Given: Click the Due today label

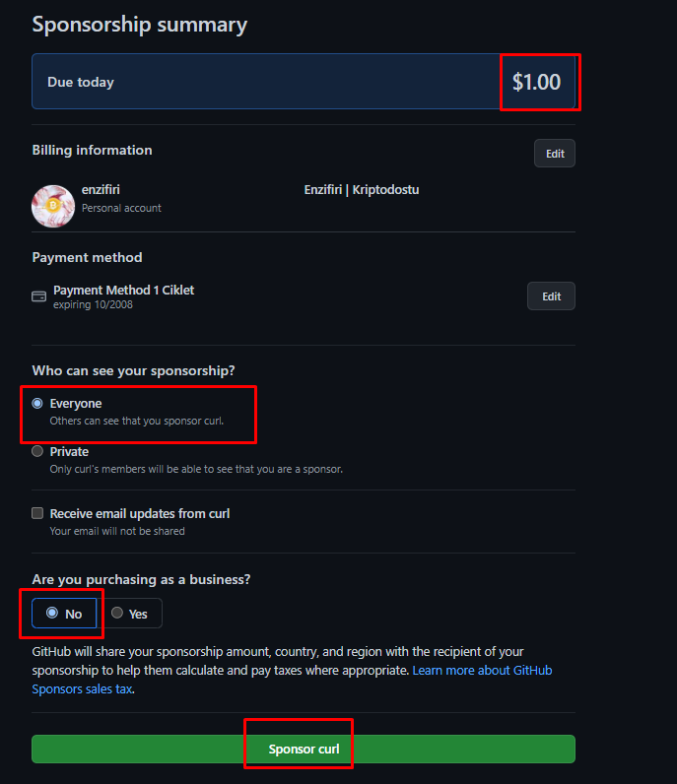Looking at the screenshot, I should pyautogui.click(x=81, y=83).
